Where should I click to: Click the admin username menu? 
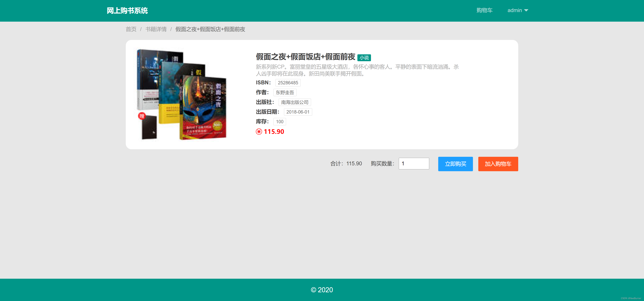(x=515, y=11)
